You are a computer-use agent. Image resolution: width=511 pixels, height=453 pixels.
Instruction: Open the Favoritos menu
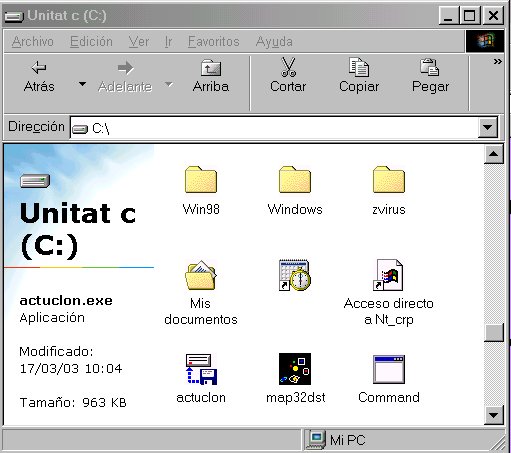click(213, 42)
